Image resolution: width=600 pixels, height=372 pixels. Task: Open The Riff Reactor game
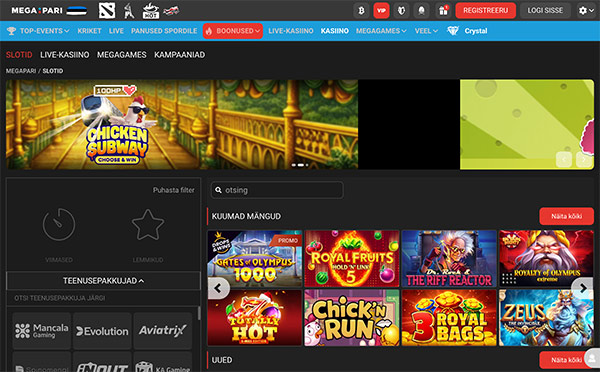pos(449,258)
